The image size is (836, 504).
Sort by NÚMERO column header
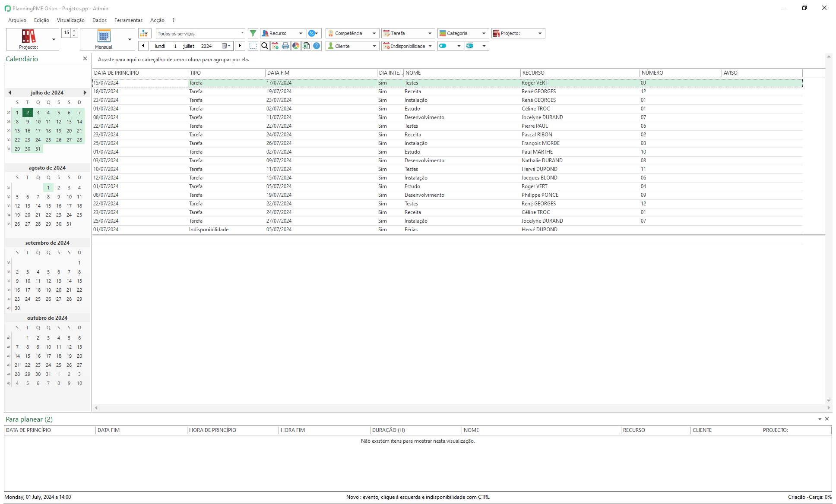pos(681,73)
